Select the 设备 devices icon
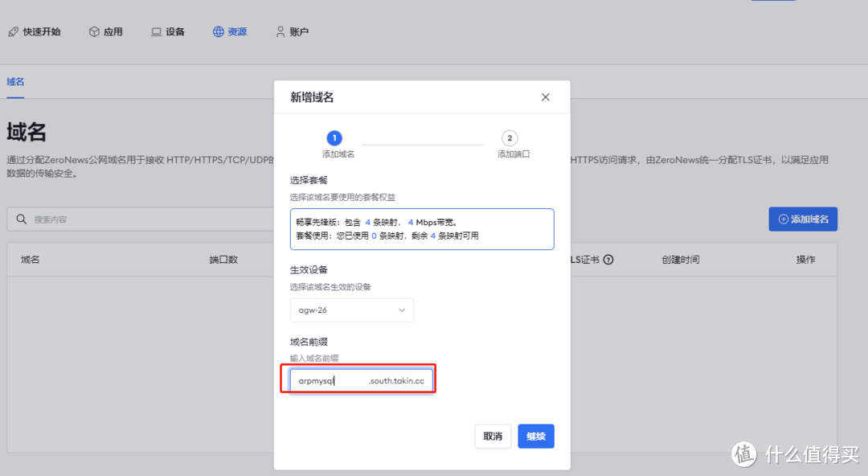The image size is (868, 476). (x=155, y=31)
